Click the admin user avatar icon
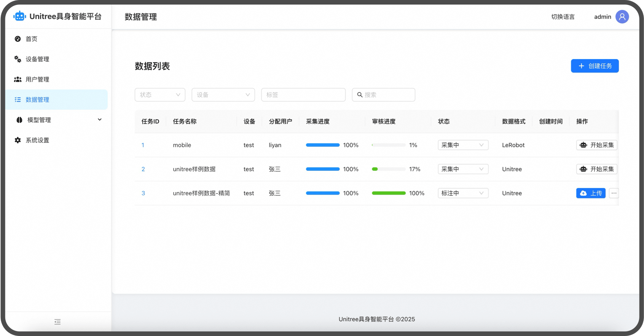 coord(622,17)
